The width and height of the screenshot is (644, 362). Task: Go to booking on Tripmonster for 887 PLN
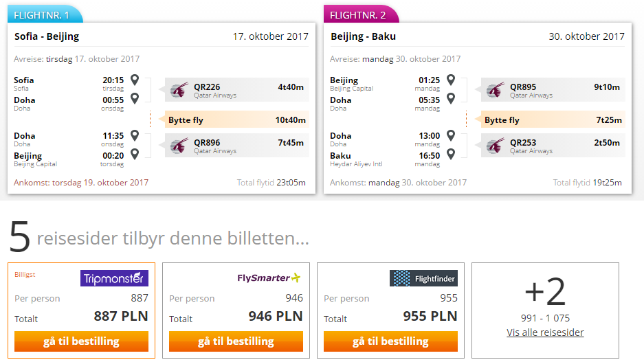[81, 341]
